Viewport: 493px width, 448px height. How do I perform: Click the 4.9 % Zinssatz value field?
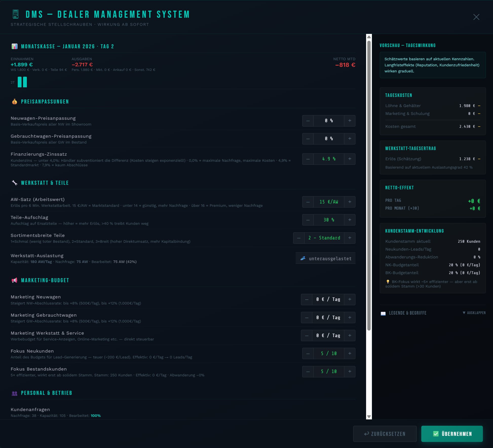(329, 159)
